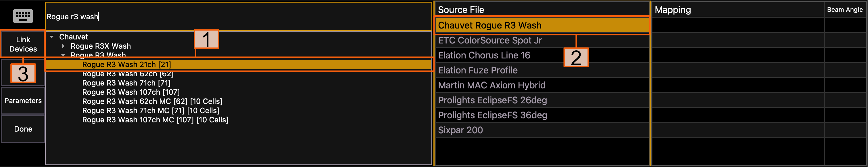
Task: Choose Rogue R3 Wash 107ch [107]
Action: [x=131, y=92]
